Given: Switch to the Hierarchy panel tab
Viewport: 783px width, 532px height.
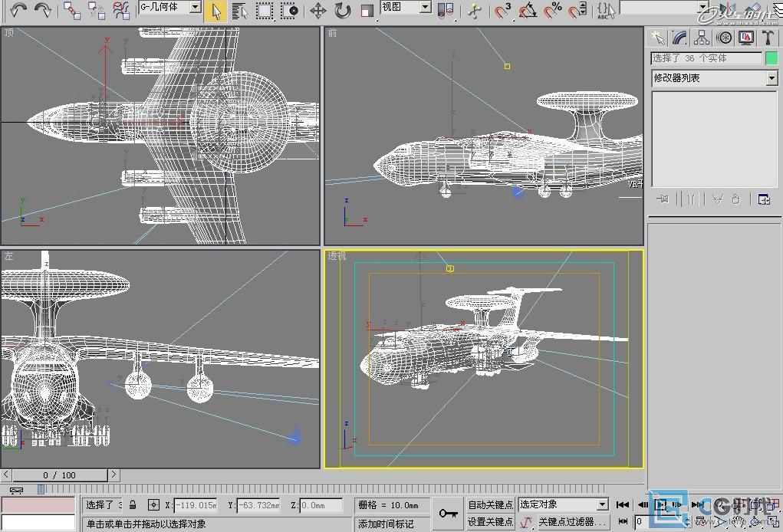Looking at the screenshot, I should (x=702, y=38).
